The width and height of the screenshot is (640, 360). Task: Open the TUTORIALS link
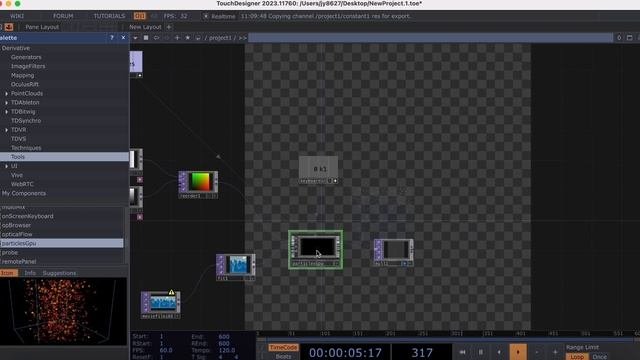click(x=109, y=16)
